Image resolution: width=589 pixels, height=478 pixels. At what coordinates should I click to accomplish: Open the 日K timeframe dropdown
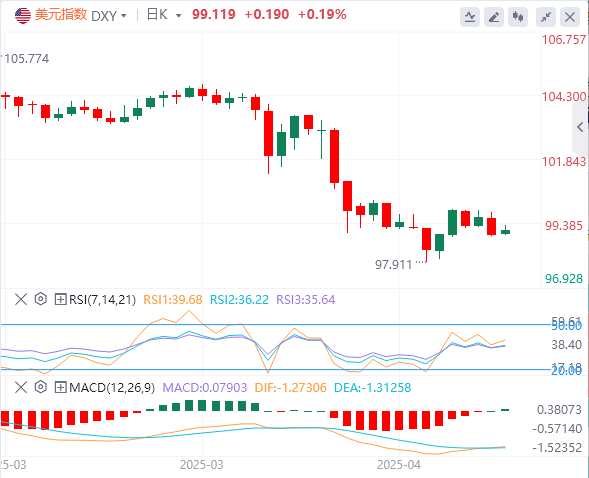[164, 15]
